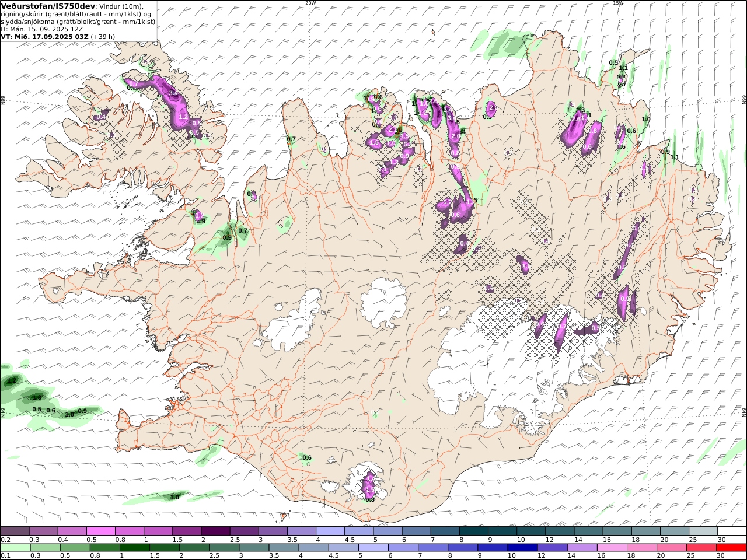The width and height of the screenshot is (747, 560).
Task: Pick the navy blue rain swatch starting at 10
Action: coord(522,547)
